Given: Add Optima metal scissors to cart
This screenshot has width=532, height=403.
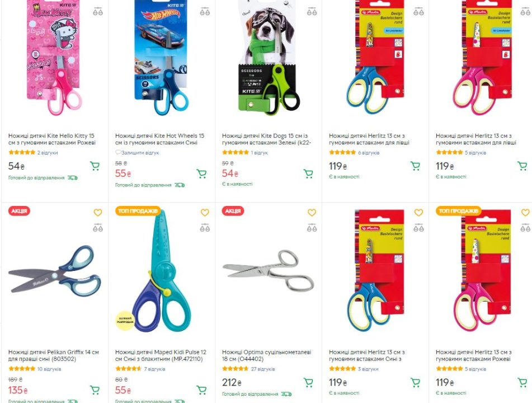Looking at the screenshot, I should (308, 382).
